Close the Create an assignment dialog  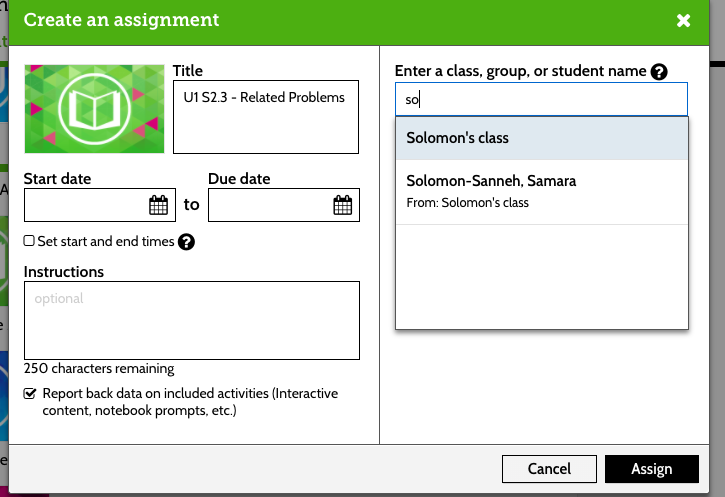coord(683,20)
